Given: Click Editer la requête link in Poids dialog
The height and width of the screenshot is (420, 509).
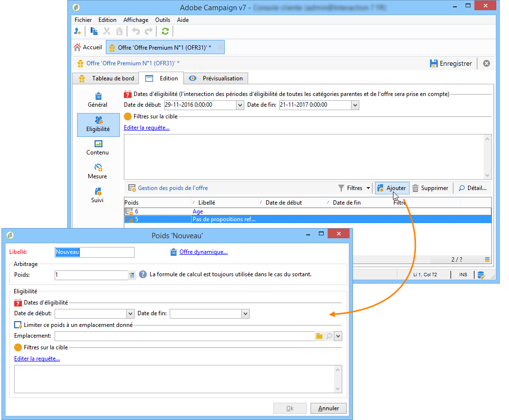Looking at the screenshot, I should click(37, 359).
